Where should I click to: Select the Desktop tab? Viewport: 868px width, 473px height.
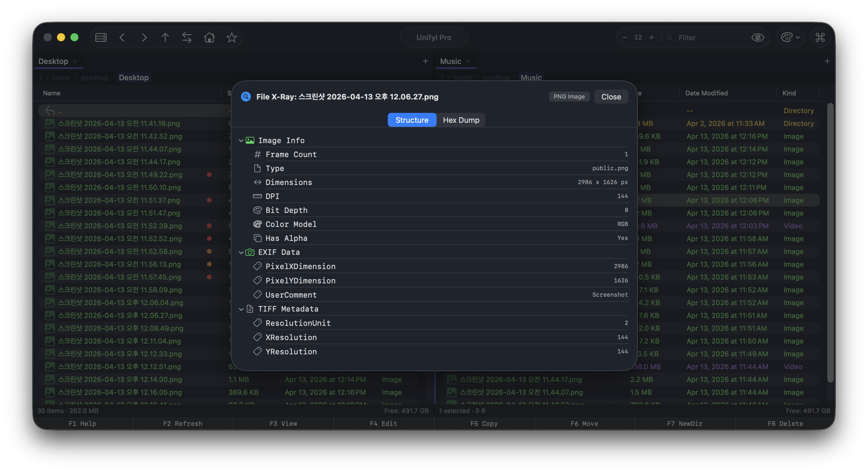point(53,61)
